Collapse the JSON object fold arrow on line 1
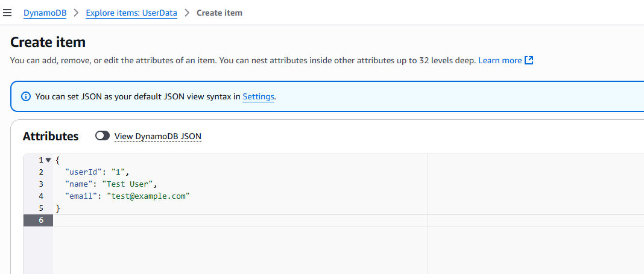 click(x=48, y=160)
